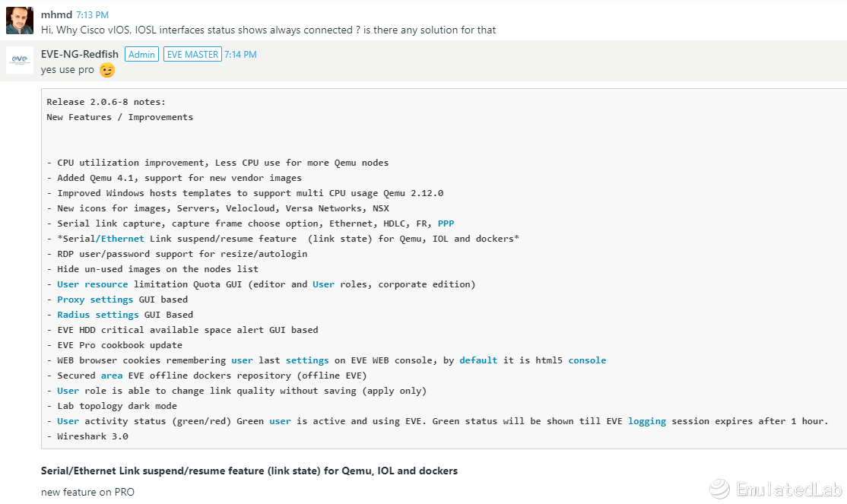Open the EVE-NG-Redfish username
847x504 pixels.
click(79, 54)
